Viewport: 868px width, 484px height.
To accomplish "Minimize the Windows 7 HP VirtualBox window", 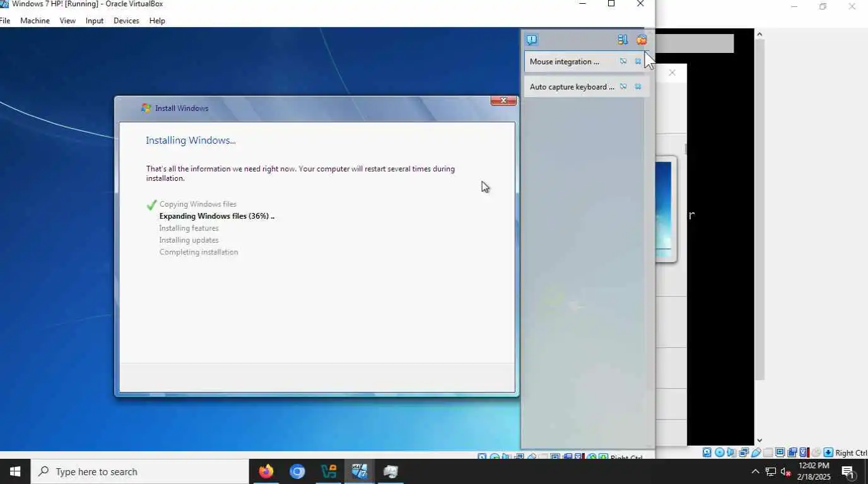I will pyautogui.click(x=582, y=4).
